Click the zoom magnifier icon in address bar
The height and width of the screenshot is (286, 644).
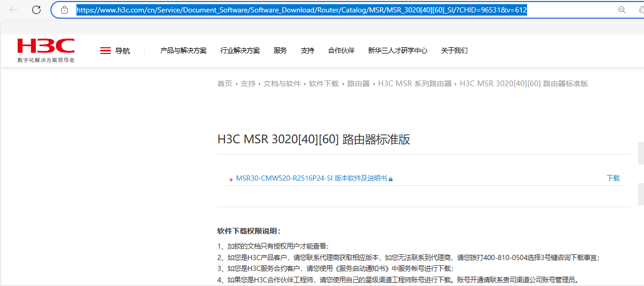click(622, 10)
